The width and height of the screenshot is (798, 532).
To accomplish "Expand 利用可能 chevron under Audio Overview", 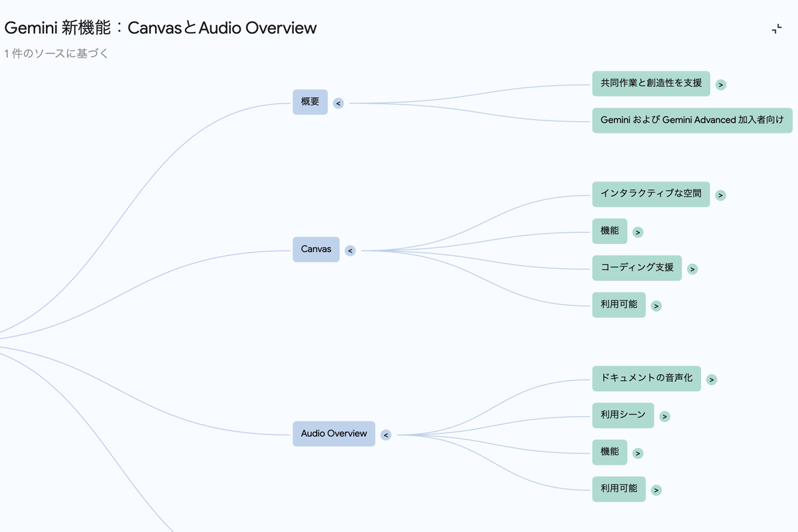I will (x=656, y=490).
